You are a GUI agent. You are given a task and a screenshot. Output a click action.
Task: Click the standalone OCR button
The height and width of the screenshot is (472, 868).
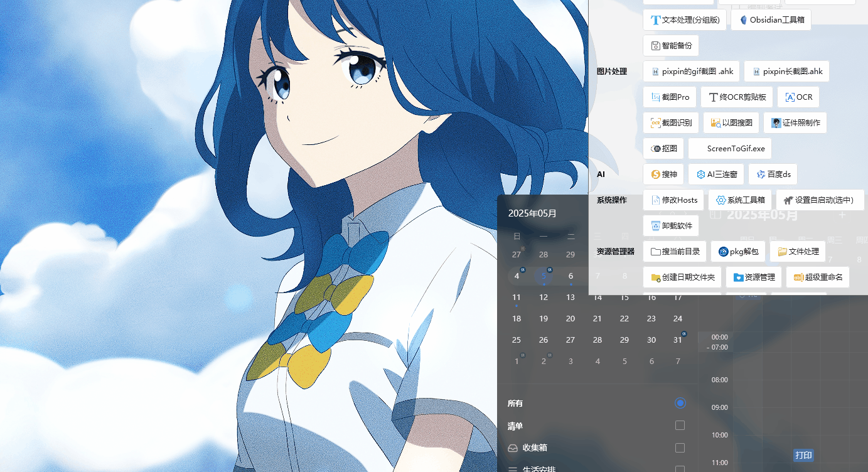[798, 97]
